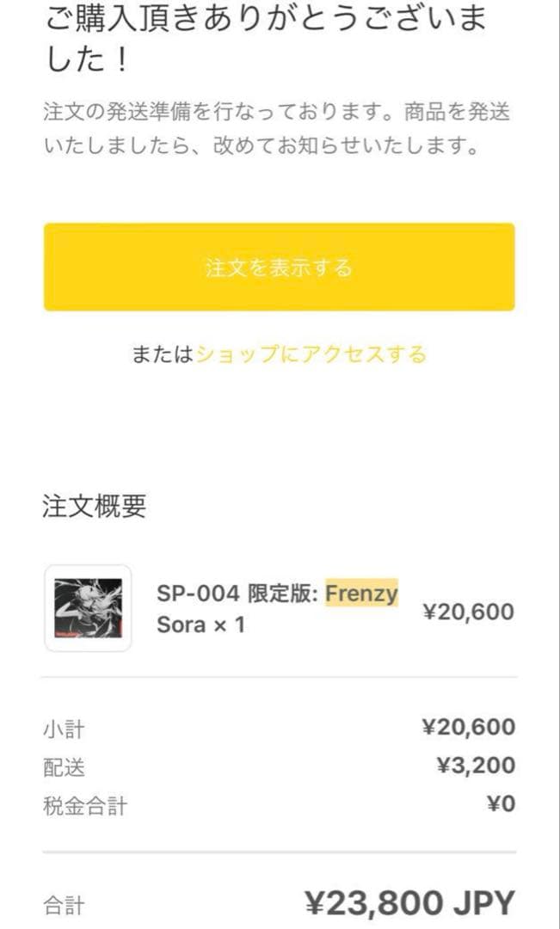Viewport: 560px width, 929px height.
Task: Select the highlighted Frenzy text
Action: point(361,593)
